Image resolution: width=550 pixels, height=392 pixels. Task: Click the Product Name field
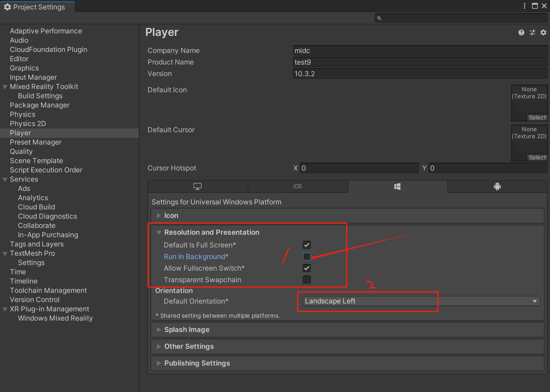point(420,62)
